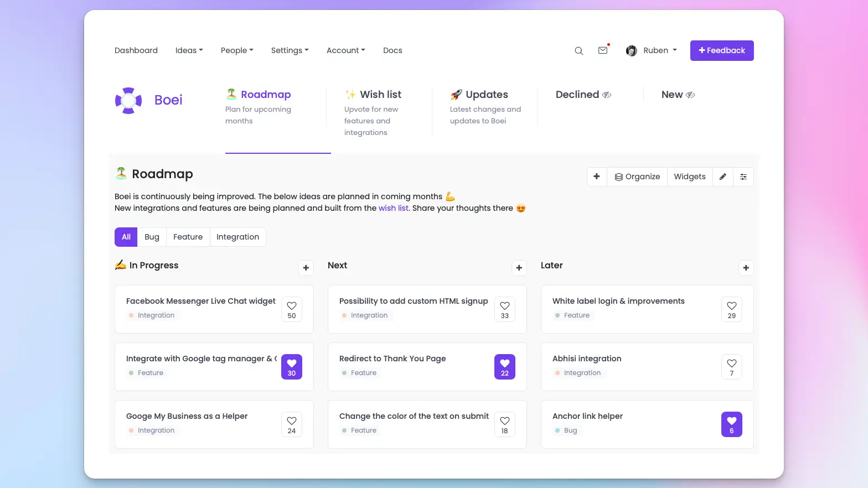Open the Ruben user dropdown
This screenshot has height=488, width=868.
[x=652, y=50]
